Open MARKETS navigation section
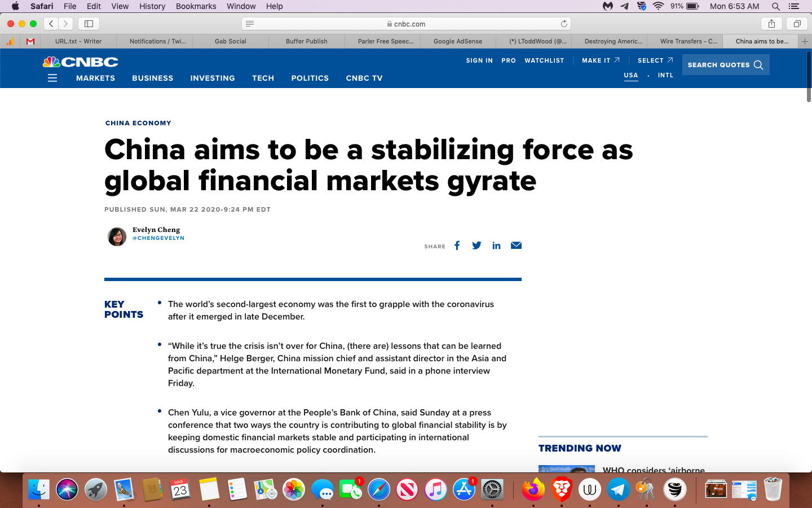The height and width of the screenshot is (508, 812). 95,78
